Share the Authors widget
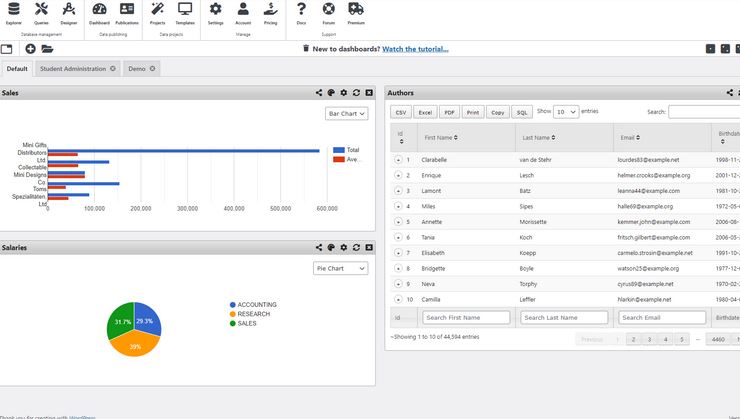The height and width of the screenshot is (419, 740). (x=730, y=93)
